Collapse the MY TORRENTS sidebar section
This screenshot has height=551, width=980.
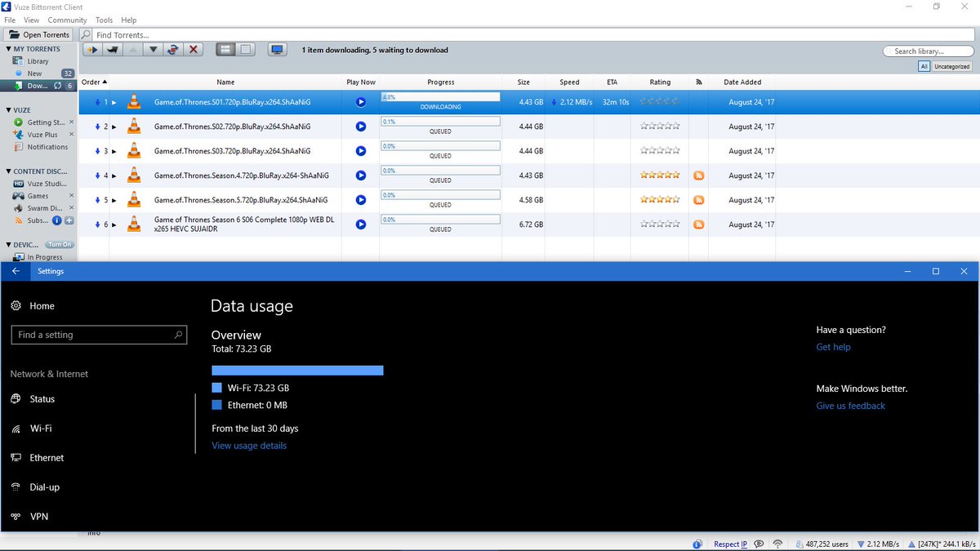point(8,49)
